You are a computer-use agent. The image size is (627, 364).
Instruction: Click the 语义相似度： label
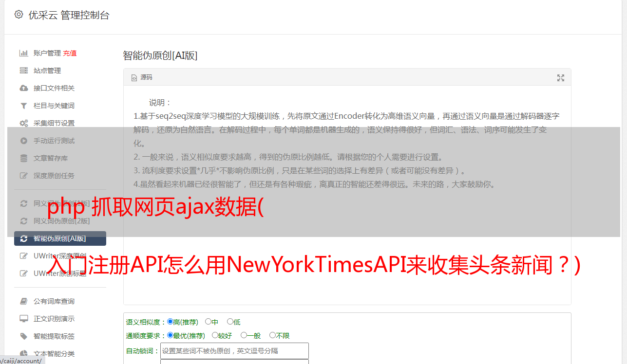(x=146, y=322)
